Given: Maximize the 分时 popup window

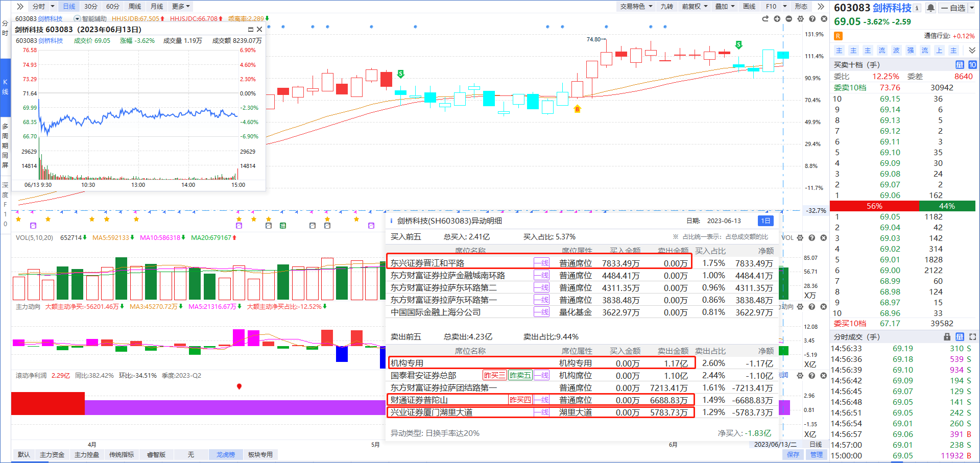Looking at the screenshot, I should click(x=250, y=30).
